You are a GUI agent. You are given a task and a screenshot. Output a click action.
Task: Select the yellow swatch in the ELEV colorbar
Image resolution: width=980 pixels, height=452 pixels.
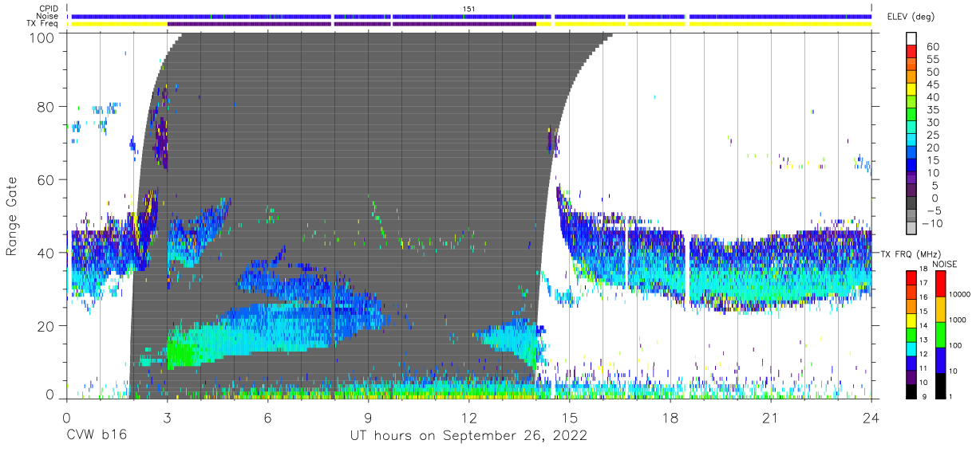[x=911, y=89]
